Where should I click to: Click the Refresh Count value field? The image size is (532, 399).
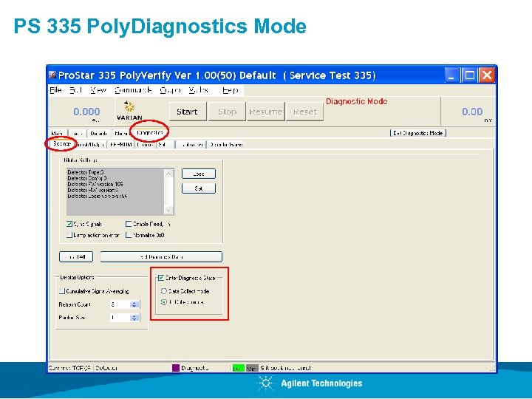[x=120, y=304]
